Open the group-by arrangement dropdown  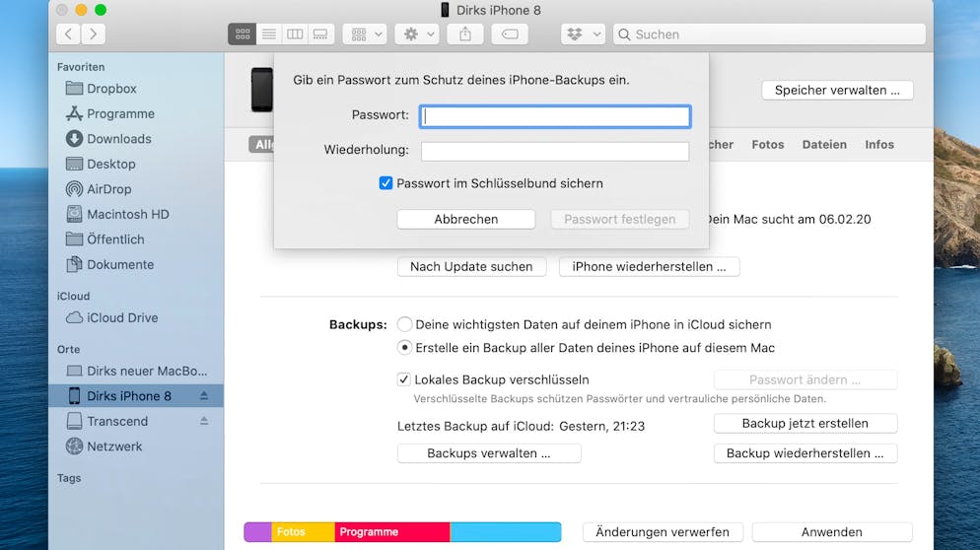point(365,34)
